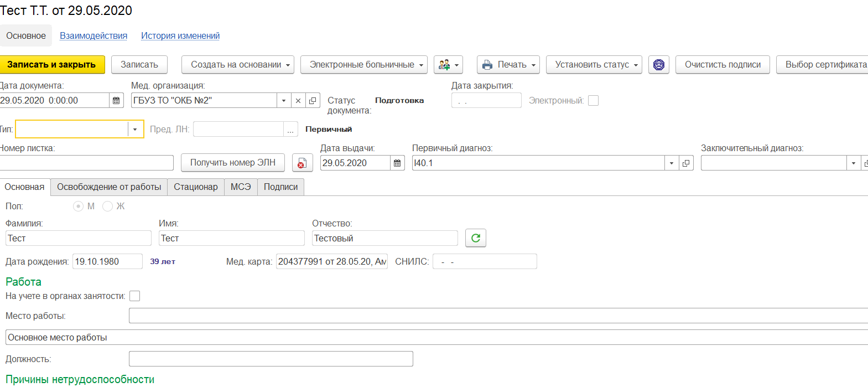Image resolution: width=868 pixels, height=387 pixels.
Task: Open calendar for Дата документа field
Action: pos(116,101)
